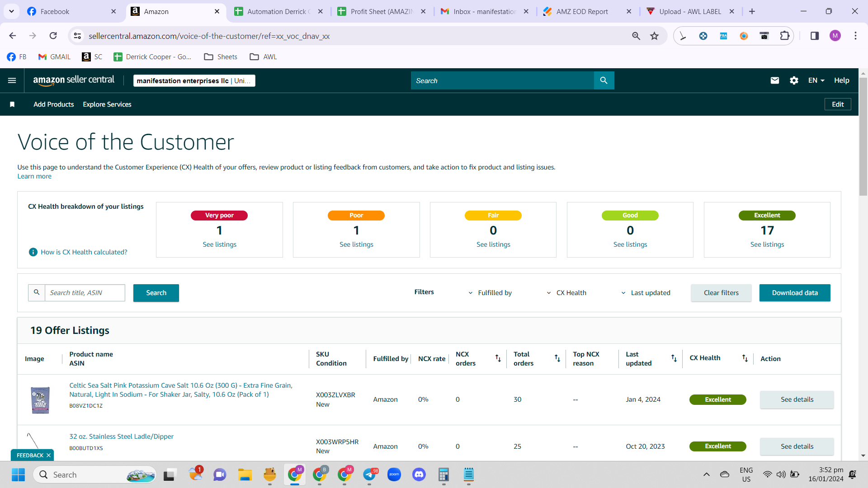Click the browser address bar URL

209,36
